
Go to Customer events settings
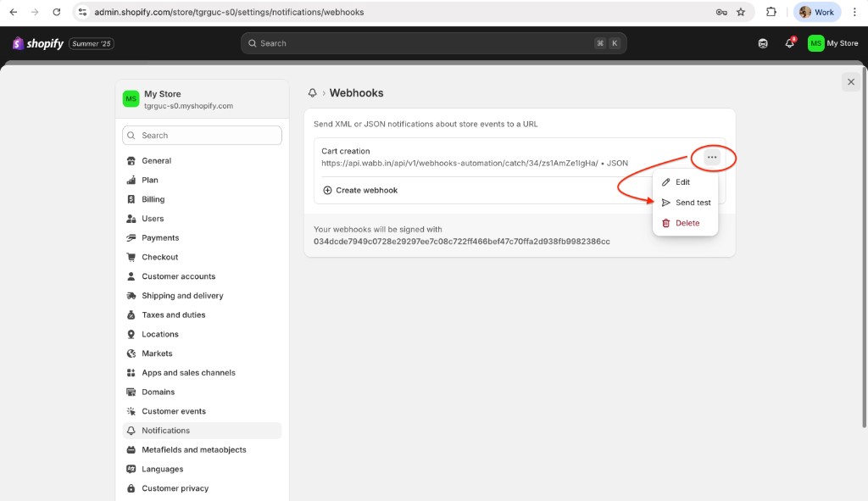click(x=202, y=411)
